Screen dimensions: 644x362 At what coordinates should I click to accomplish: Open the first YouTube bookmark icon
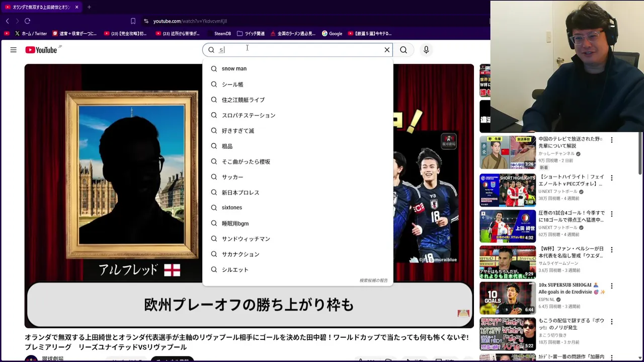tap(7, 34)
